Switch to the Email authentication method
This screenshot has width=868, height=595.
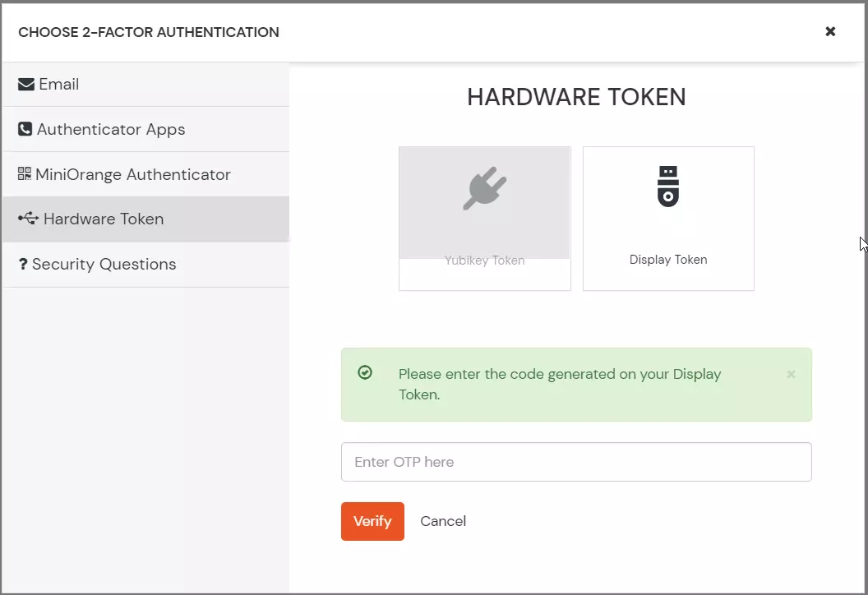pos(58,83)
